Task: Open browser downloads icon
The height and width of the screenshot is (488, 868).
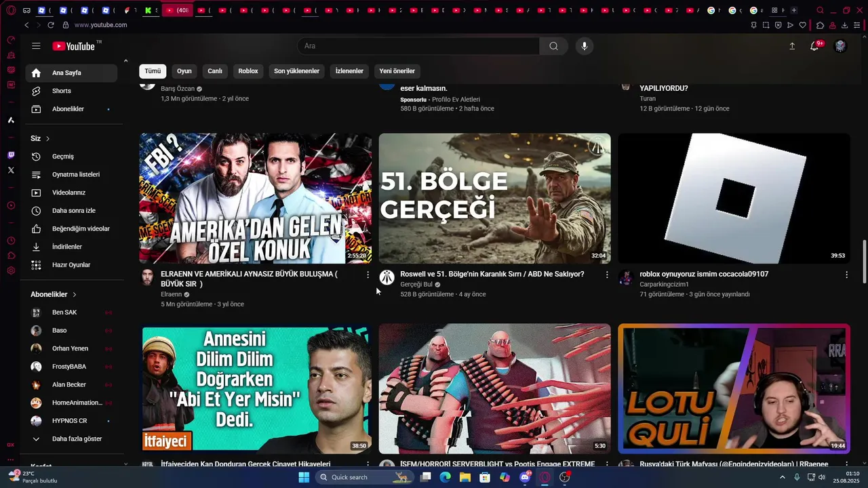Action: [844, 25]
